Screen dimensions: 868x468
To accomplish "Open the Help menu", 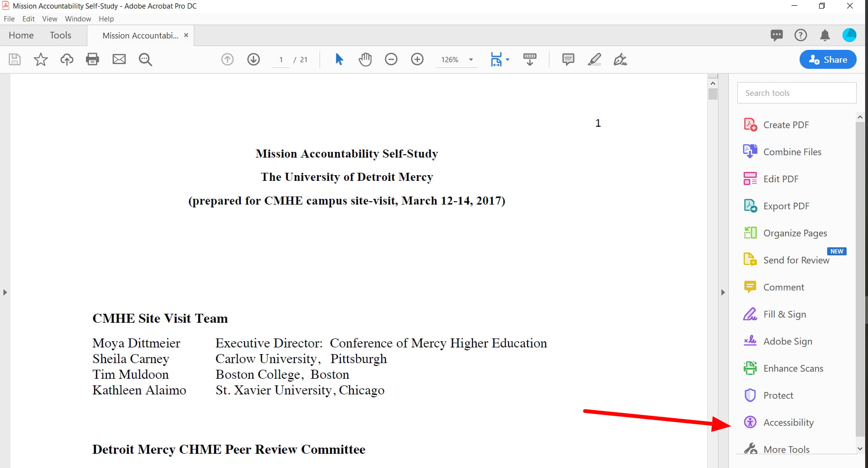I will (106, 19).
